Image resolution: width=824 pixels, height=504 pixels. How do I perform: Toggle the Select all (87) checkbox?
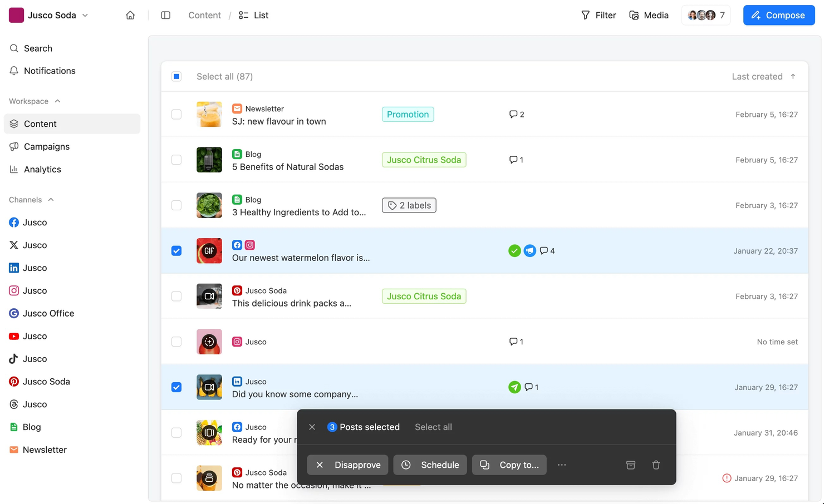click(176, 77)
